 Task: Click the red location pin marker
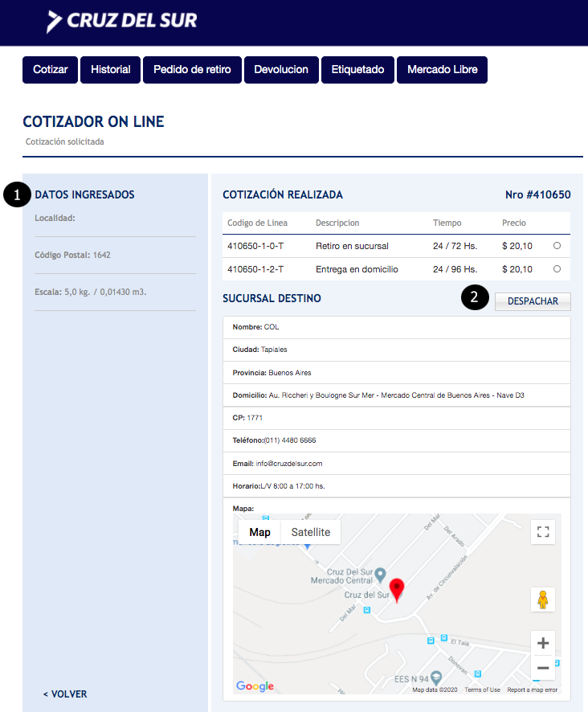397,589
